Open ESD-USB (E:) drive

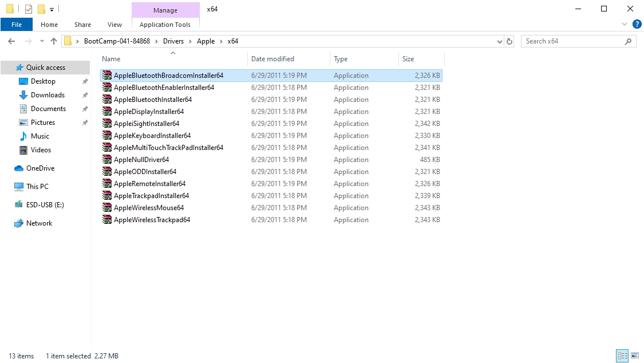(45, 205)
